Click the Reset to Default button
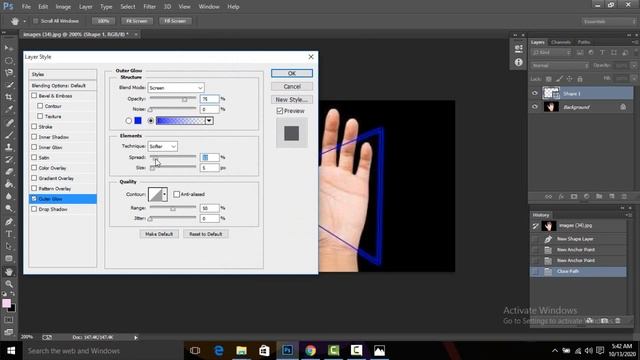The image size is (640, 360). (206, 234)
